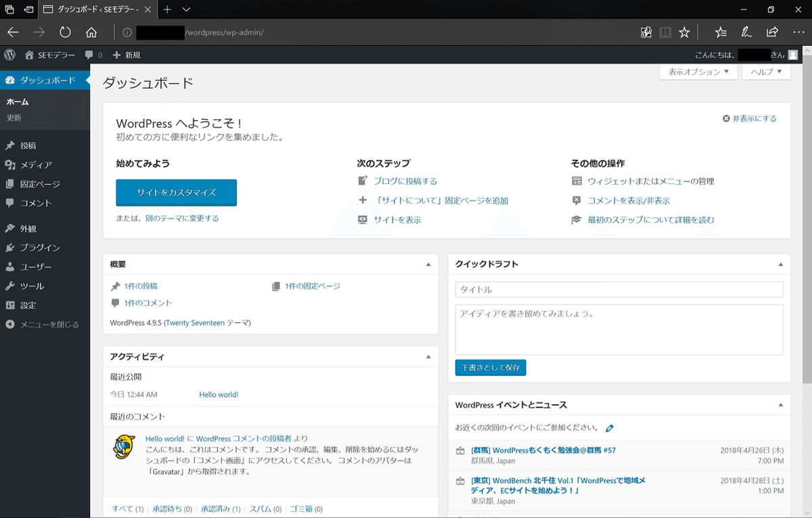Click the 新規 plus button in admin bar

pos(127,55)
